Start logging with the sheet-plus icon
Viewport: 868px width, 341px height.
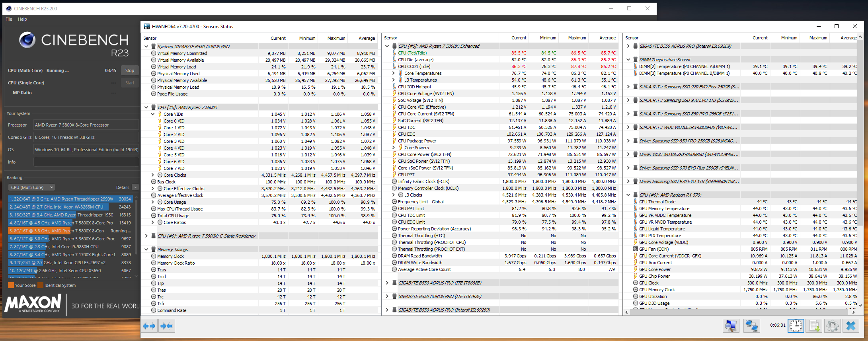pos(815,326)
